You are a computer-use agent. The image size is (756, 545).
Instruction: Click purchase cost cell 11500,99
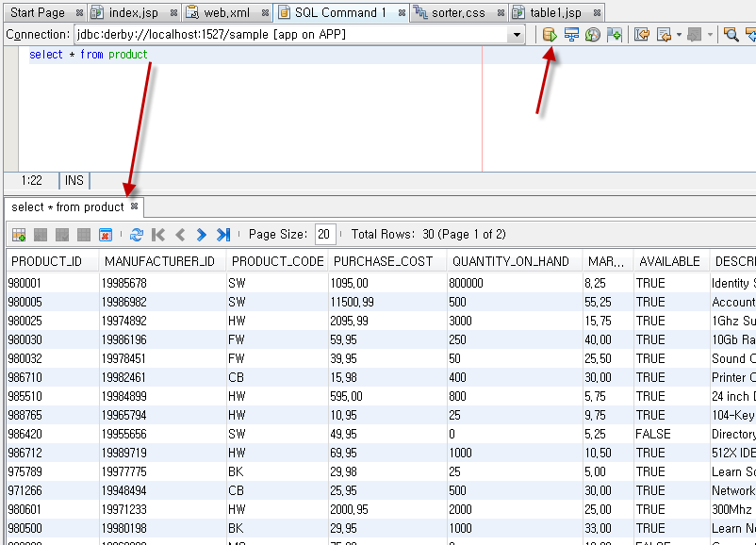tap(387, 302)
